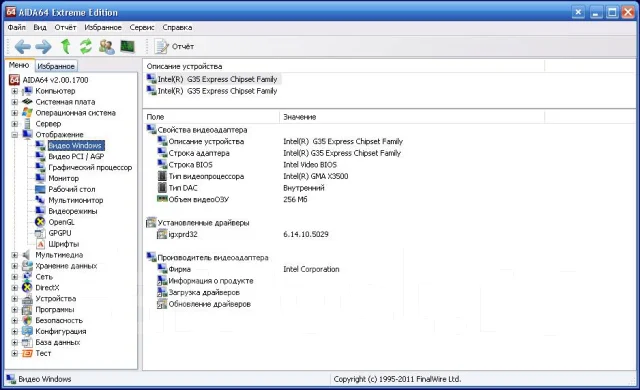Refresh with the green circular arrows icon
Viewport: 640px width, 390px height.
click(86, 47)
